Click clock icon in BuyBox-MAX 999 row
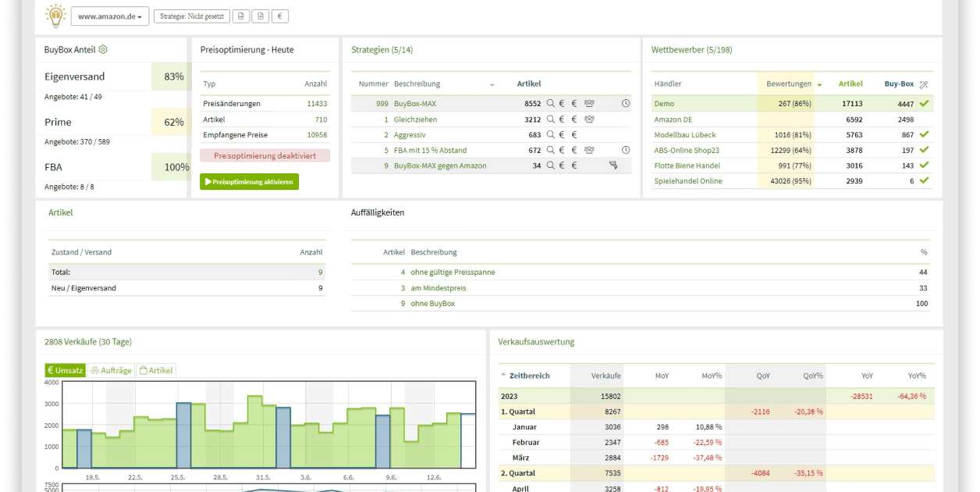 pyautogui.click(x=626, y=103)
